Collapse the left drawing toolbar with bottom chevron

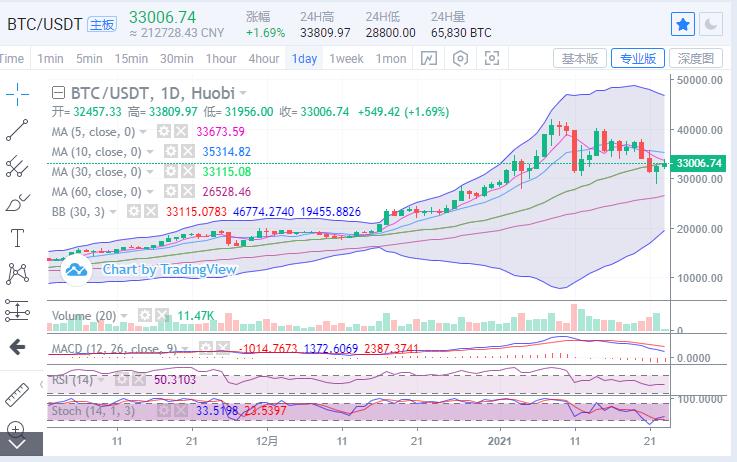coord(17,444)
